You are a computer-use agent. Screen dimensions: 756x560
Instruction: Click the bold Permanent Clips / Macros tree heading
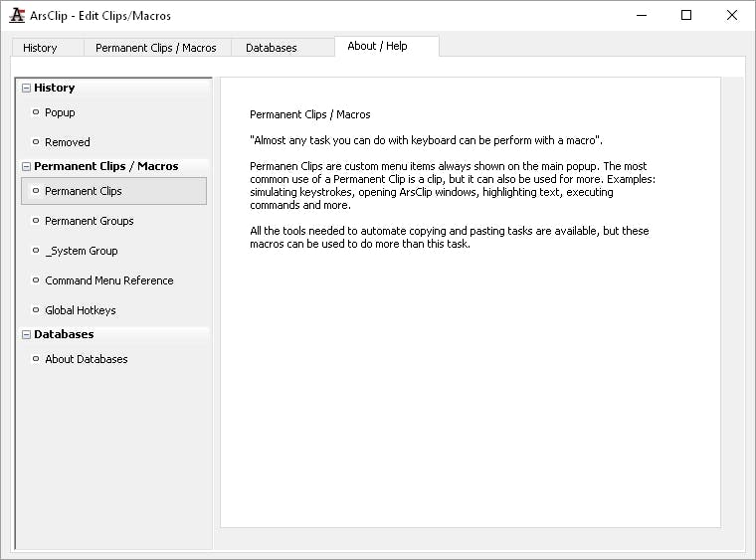pyautogui.click(x=106, y=166)
